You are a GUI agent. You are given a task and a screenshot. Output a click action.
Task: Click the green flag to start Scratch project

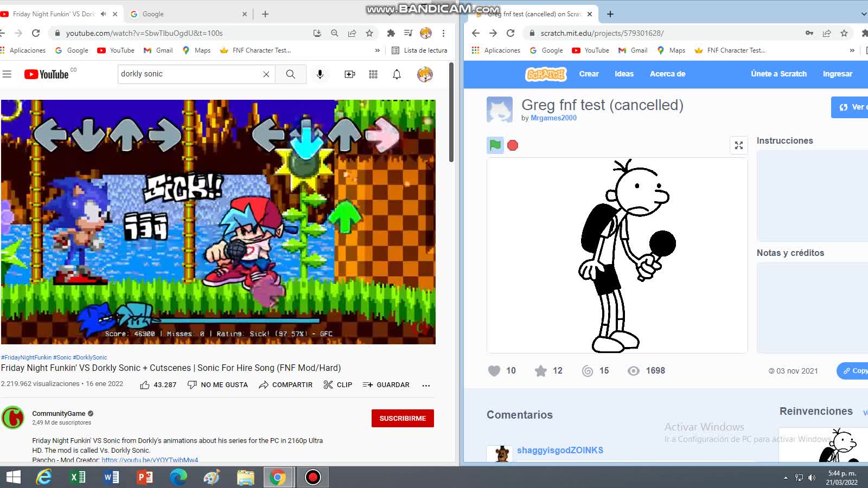(495, 145)
